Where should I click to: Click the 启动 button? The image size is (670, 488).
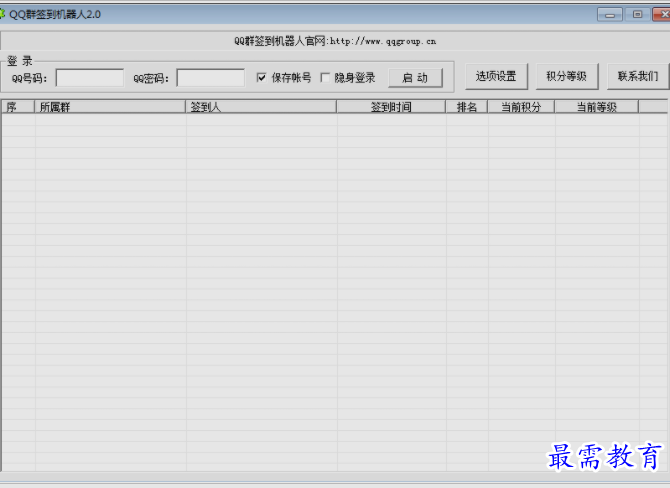point(415,78)
